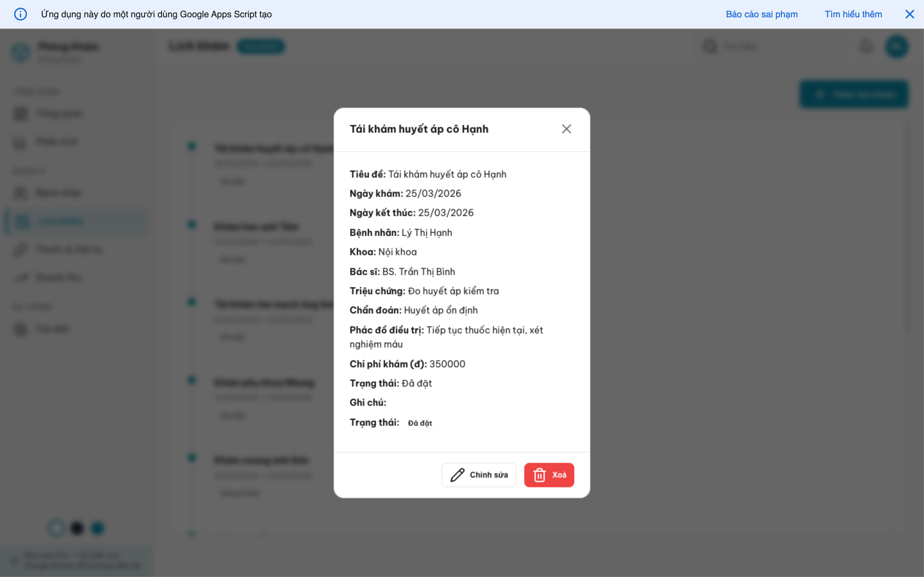Click the revenue chart icon beside Doanh thu
This screenshot has width=924, height=577.
click(21, 277)
